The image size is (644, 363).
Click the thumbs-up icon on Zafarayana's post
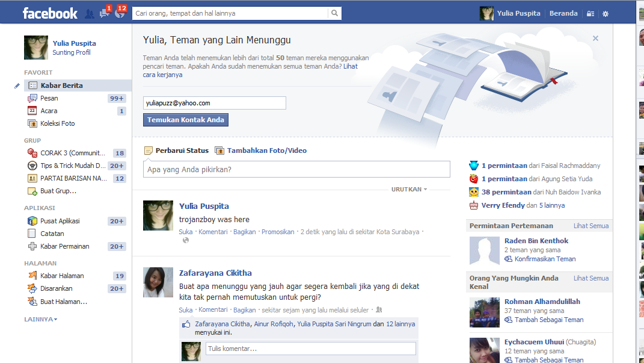pyautogui.click(x=186, y=324)
